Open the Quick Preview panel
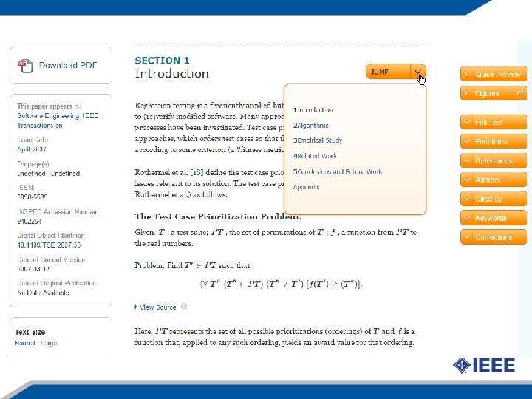This screenshot has width=532, height=399. 494,75
